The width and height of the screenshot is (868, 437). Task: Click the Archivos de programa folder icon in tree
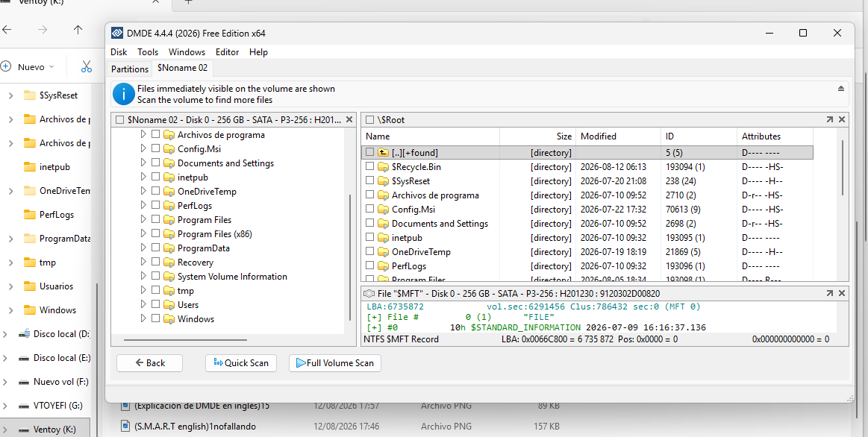(x=169, y=135)
